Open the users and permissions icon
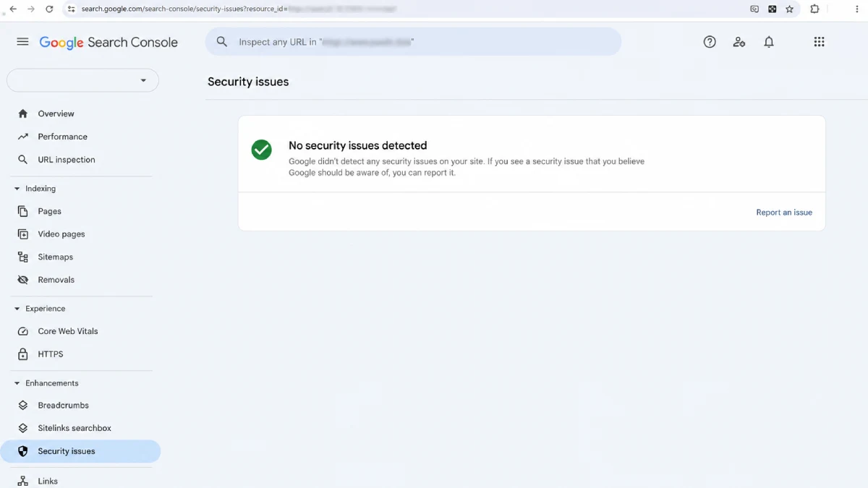868x488 pixels. coord(739,42)
